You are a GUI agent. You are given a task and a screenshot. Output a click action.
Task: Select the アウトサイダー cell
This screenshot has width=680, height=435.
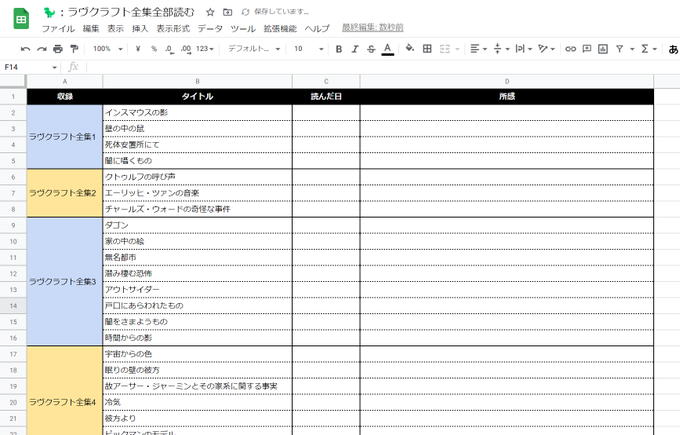click(x=197, y=290)
